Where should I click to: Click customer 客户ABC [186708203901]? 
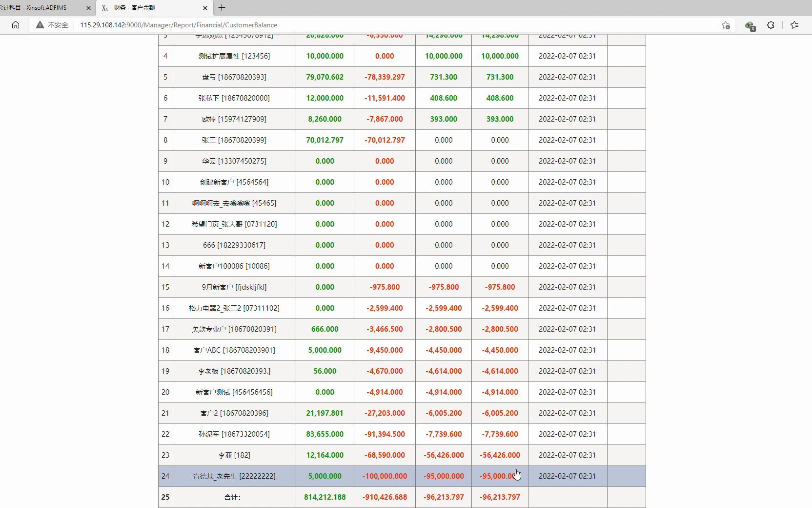coord(234,350)
